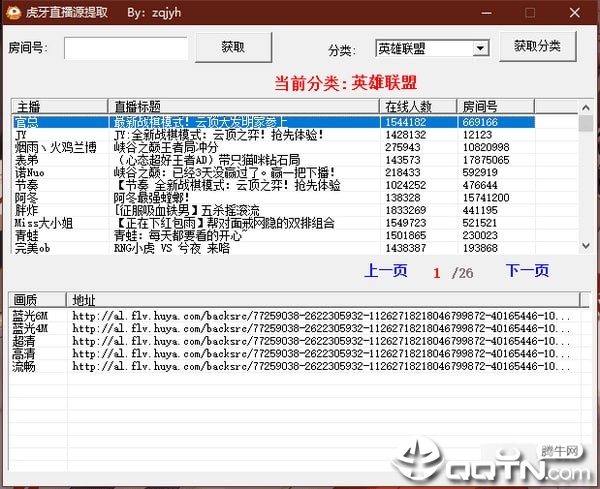Sort by the 直播标题 column header

pyautogui.click(x=243, y=106)
